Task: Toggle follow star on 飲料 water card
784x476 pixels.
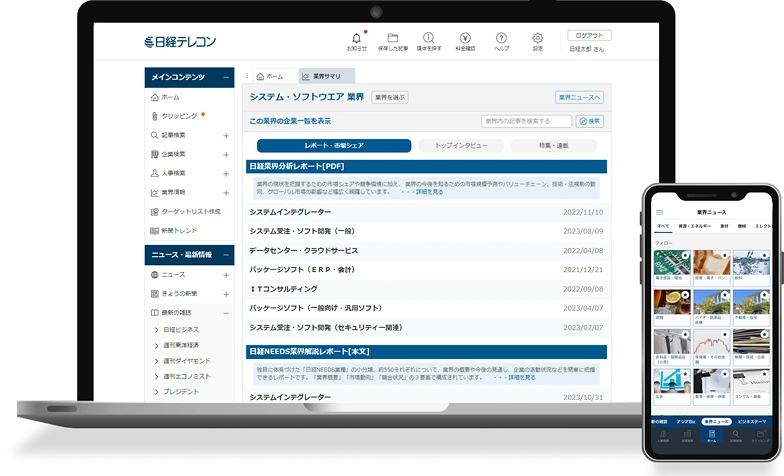Action: coord(764,256)
